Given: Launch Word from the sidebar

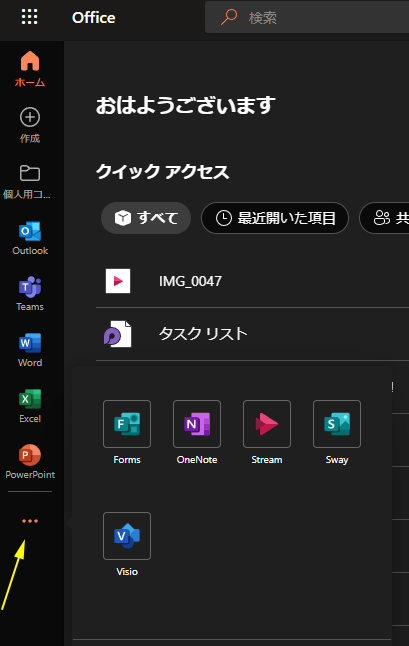Looking at the screenshot, I should [30, 350].
